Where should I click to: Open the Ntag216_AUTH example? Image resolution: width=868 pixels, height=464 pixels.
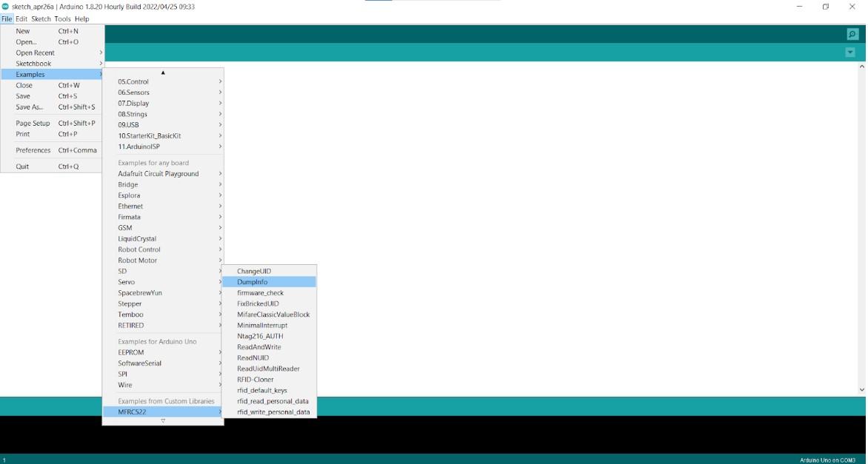(269, 336)
